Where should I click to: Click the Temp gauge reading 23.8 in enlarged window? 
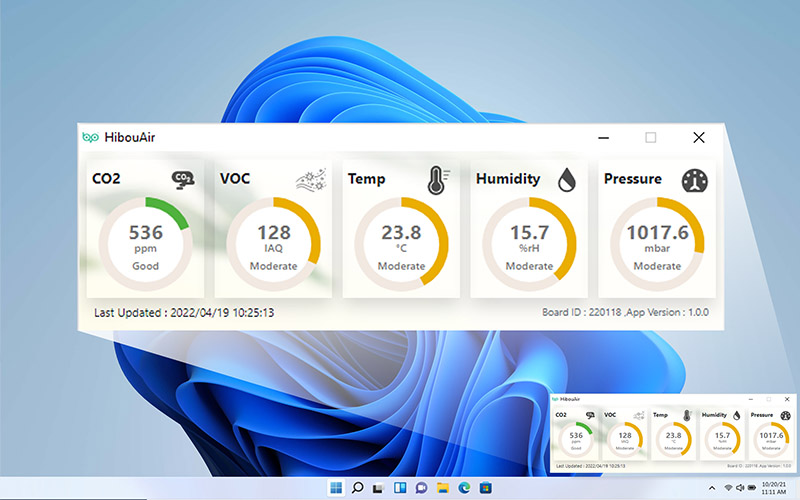[x=402, y=244]
